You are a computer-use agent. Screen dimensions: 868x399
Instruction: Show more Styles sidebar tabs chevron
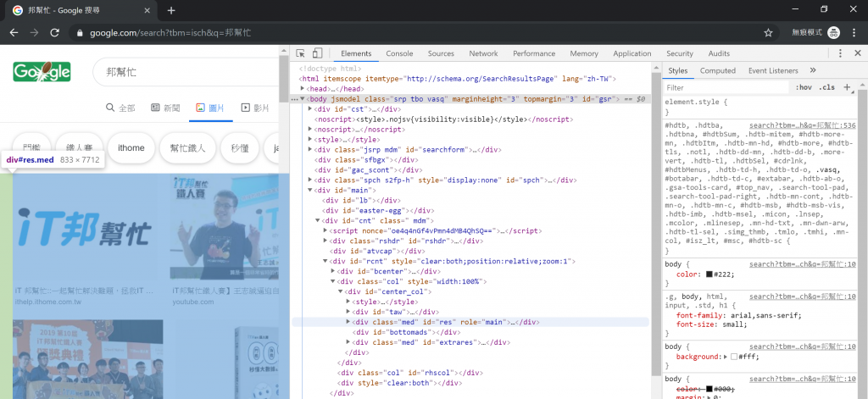(x=813, y=70)
